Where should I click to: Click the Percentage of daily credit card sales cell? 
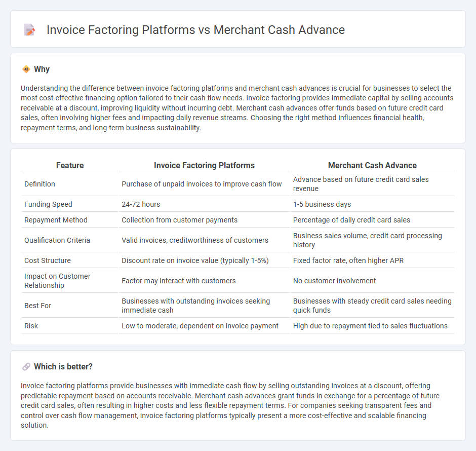(372, 220)
